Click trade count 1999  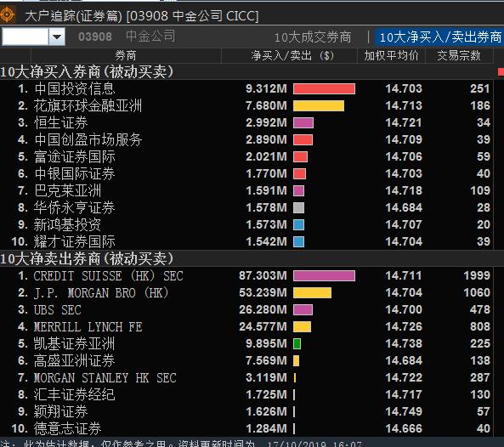[x=477, y=275]
